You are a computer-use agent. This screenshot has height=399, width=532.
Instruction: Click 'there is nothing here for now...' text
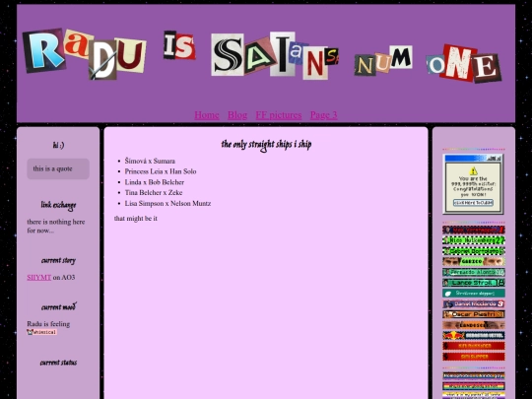pos(56,226)
